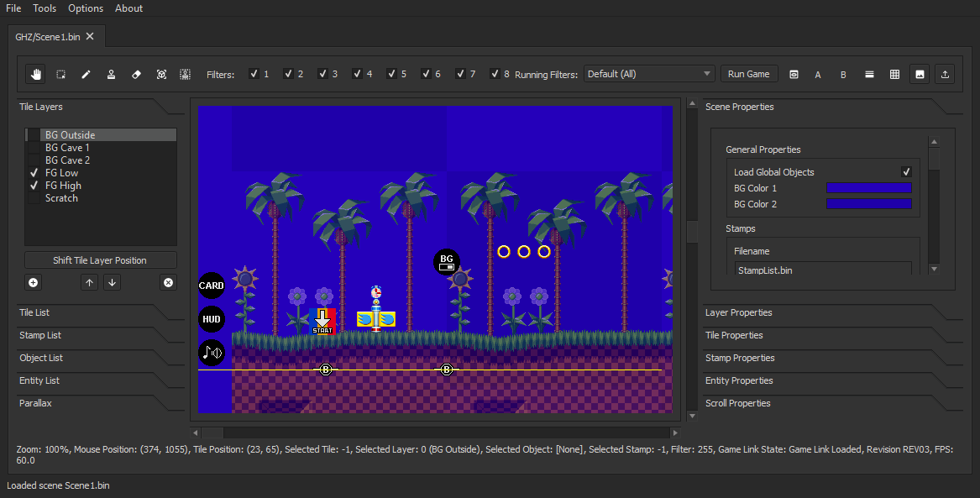Click the HUD object icon in scene
Screen dimensions: 980x498
pos(212,319)
